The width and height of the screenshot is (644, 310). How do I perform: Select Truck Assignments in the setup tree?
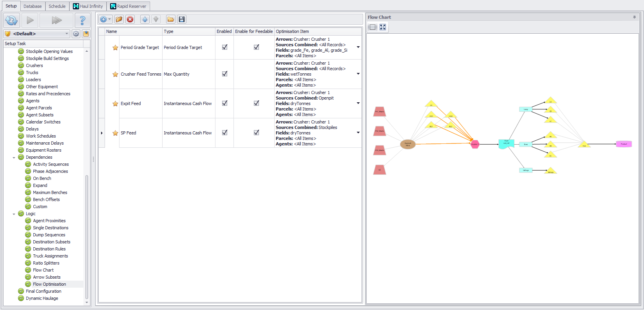[x=50, y=256]
